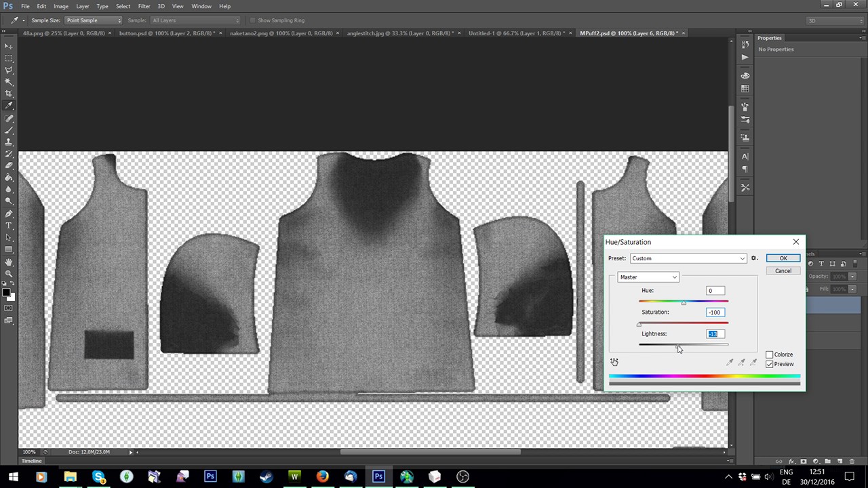Open the Windows Start menu
The height and width of the screenshot is (488, 868).
click(13, 477)
